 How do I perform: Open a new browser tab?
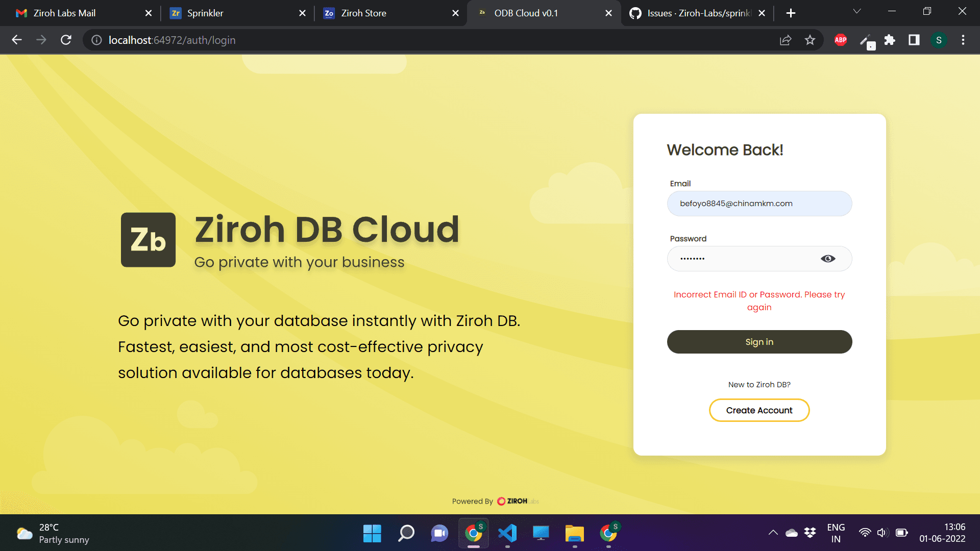[x=791, y=13]
